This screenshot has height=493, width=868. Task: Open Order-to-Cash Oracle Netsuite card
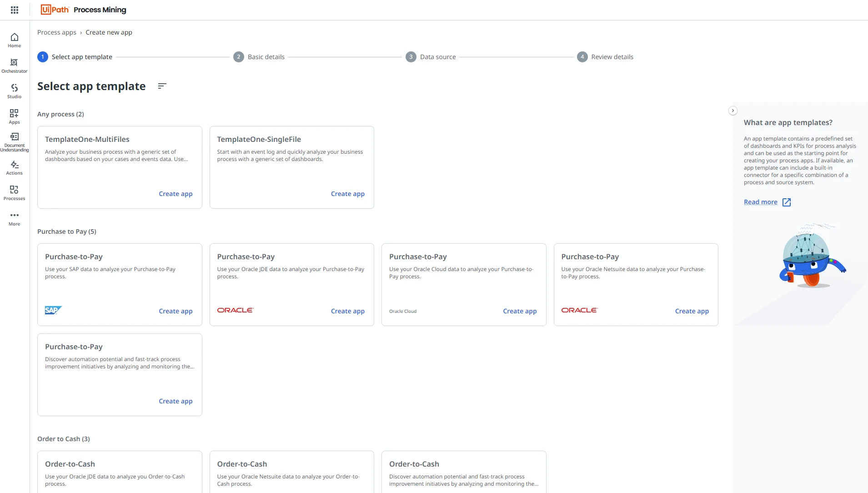coord(292,472)
